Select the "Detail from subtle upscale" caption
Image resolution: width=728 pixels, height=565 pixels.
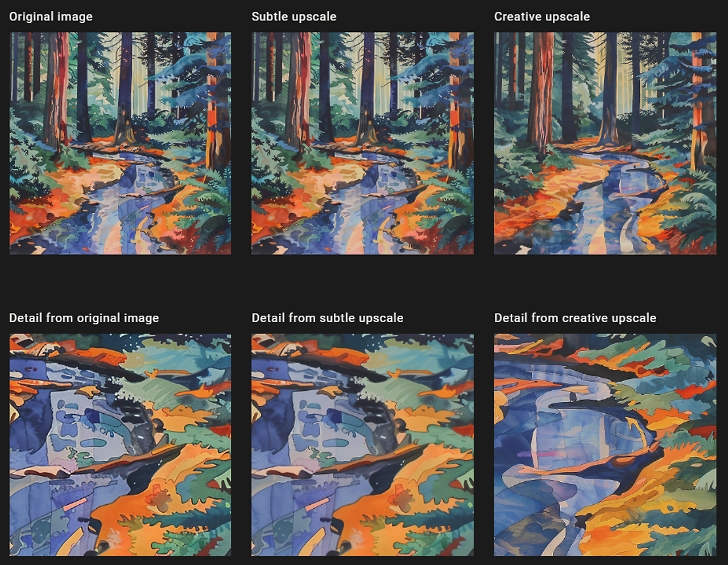click(327, 318)
